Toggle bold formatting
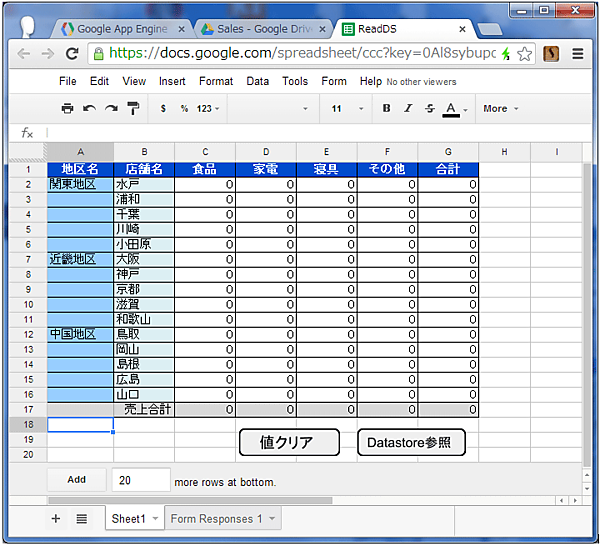600x546 pixels. (x=386, y=108)
